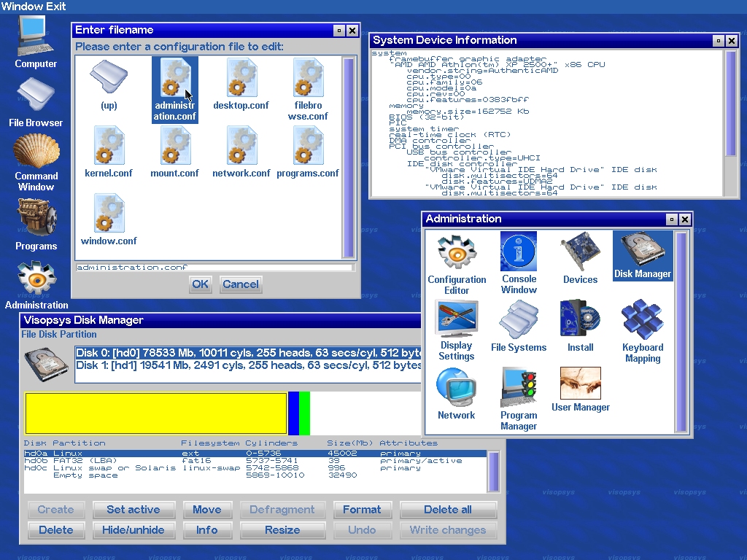Open the Configuration Editor icon
This screenshot has height=560, width=747.
457,265
